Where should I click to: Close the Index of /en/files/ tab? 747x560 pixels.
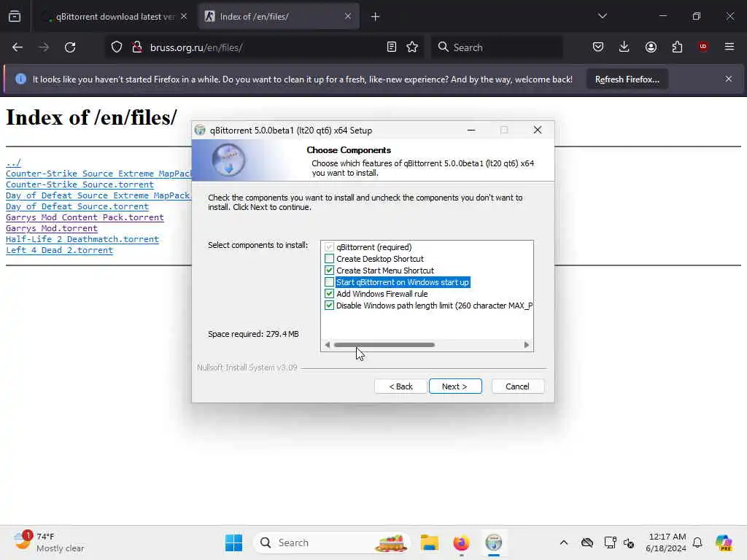click(348, 17)
